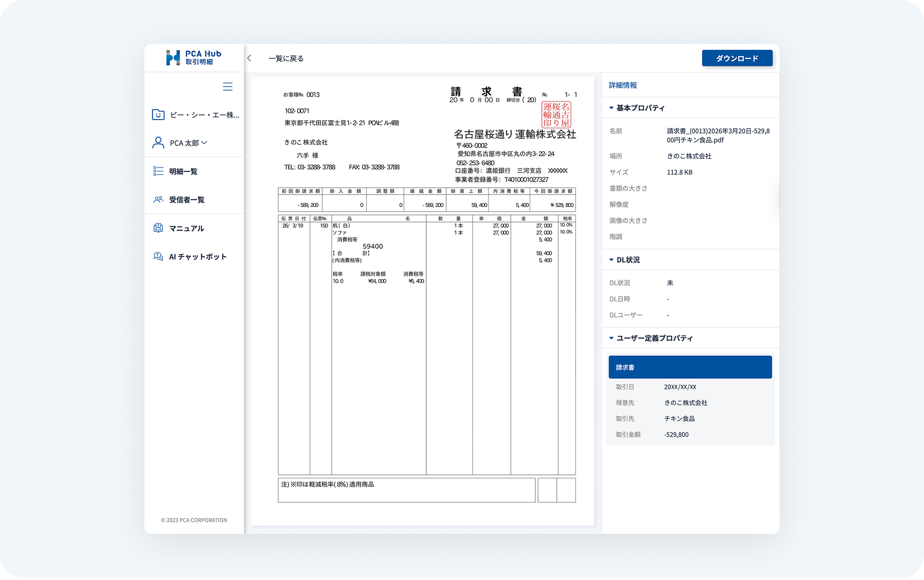Click the size value 112.8 KB
This screenshot has width=924, height=580.
pyautogui.click(x=680, y=172)
